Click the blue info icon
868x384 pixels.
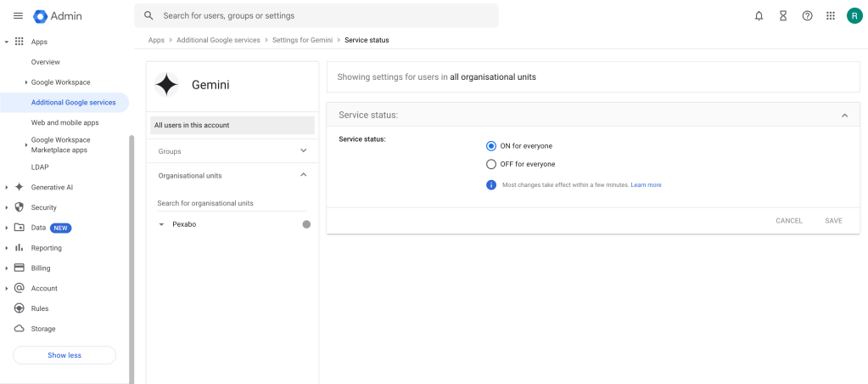(491, 185)
